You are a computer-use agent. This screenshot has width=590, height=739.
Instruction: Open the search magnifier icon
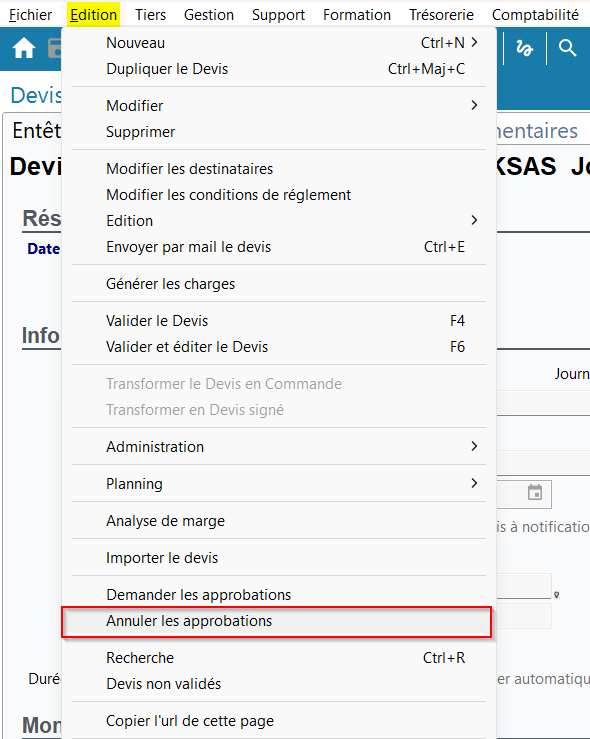(567, 48)
